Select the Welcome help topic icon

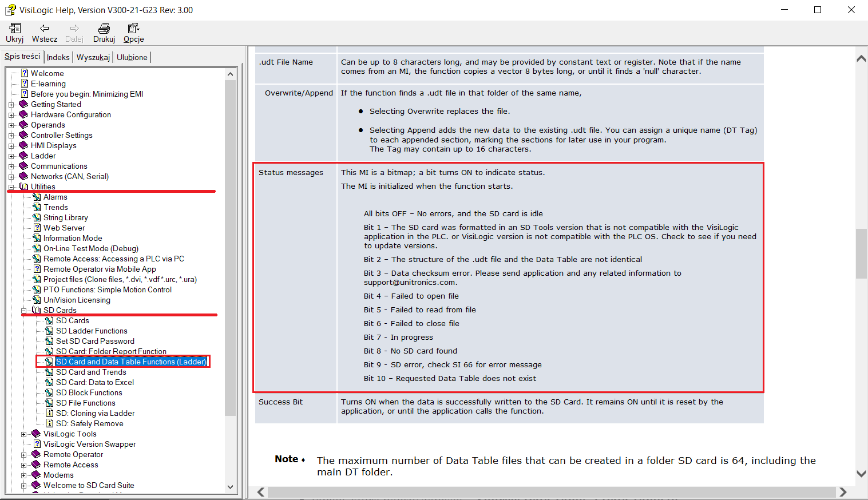pos(25,73)
